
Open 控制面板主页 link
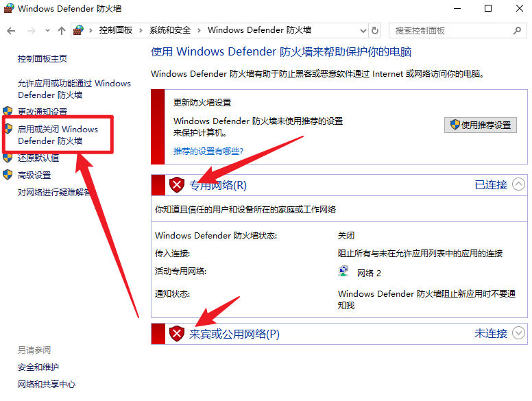tap(43, 59)
